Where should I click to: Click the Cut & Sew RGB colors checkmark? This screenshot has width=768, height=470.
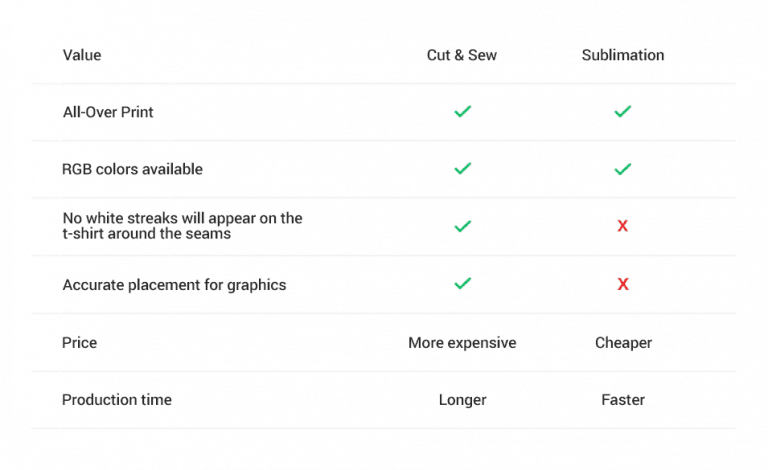point(462,169)
